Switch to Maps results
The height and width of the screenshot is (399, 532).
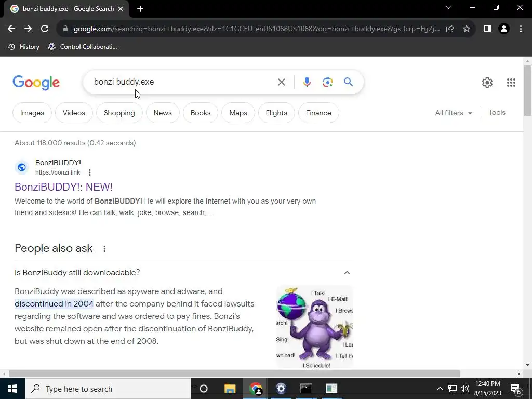tap(238, 113)
